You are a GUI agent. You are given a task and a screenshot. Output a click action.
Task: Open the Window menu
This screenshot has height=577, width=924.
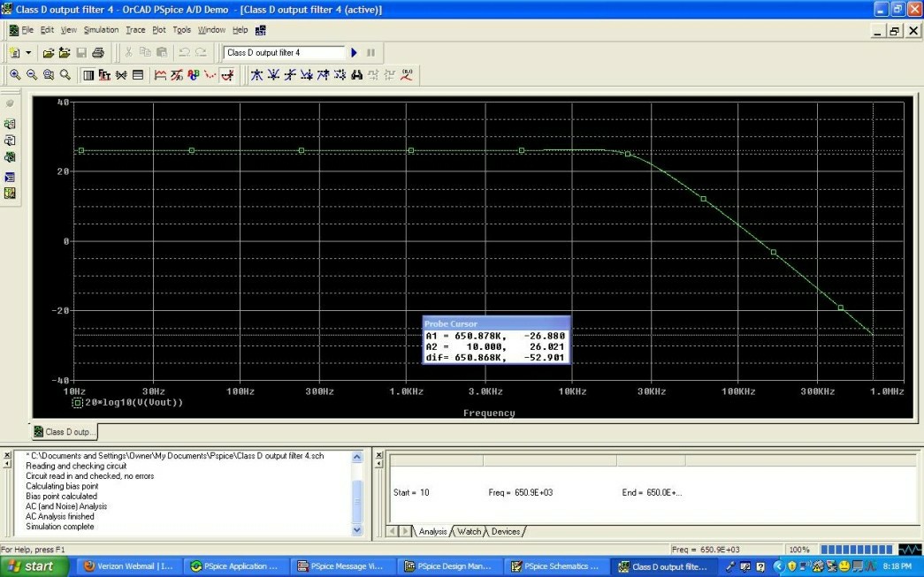click(211, 30)
